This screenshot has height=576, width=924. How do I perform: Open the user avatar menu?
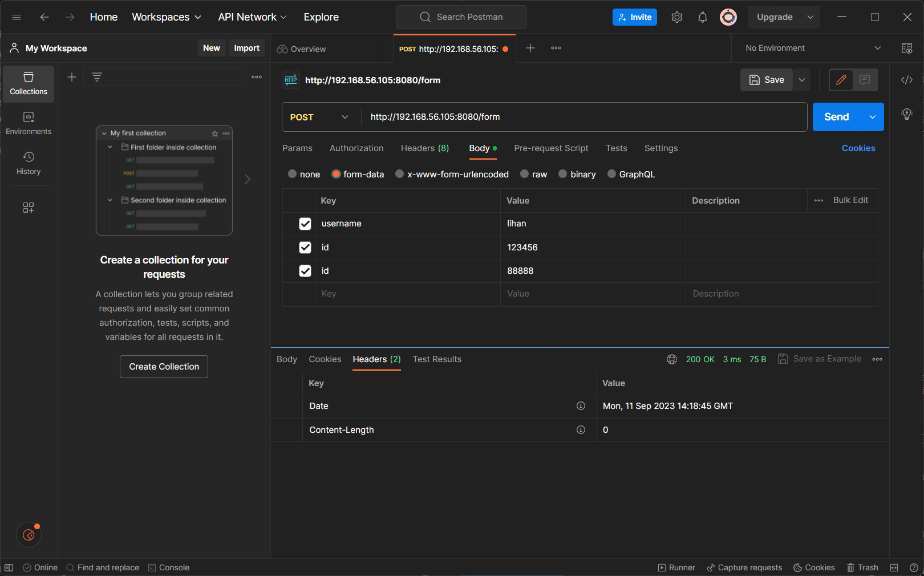(x=728, y=17)
